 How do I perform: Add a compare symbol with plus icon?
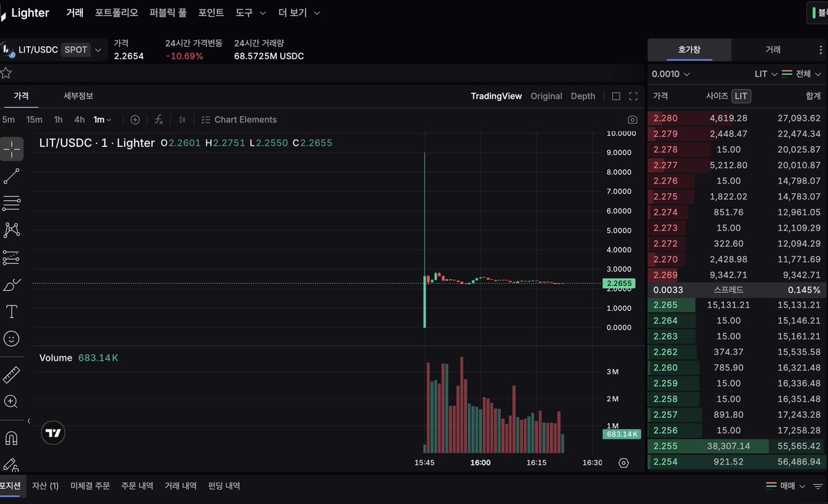click(x=135, y=119)
